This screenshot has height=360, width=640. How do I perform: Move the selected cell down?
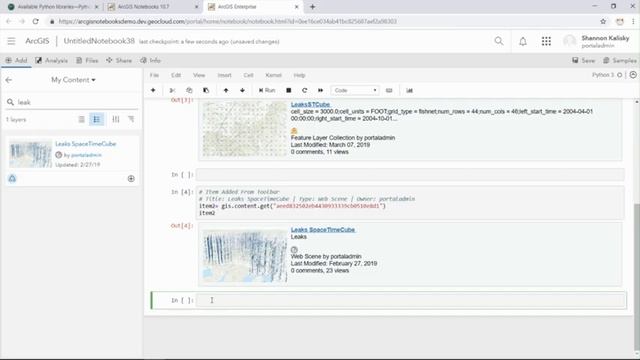tap(242, 90)
